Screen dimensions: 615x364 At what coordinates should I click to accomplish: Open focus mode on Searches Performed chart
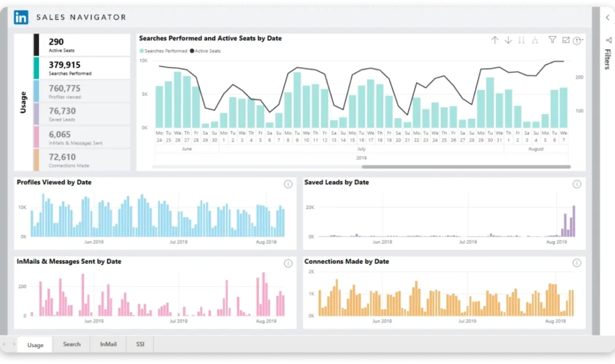[566, 40]
